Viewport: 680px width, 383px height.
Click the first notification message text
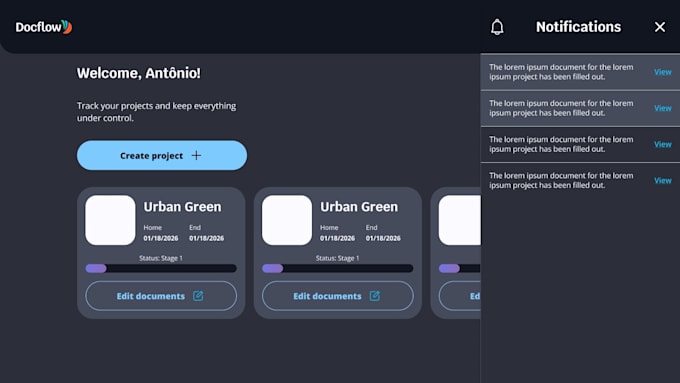click(561, 72)
